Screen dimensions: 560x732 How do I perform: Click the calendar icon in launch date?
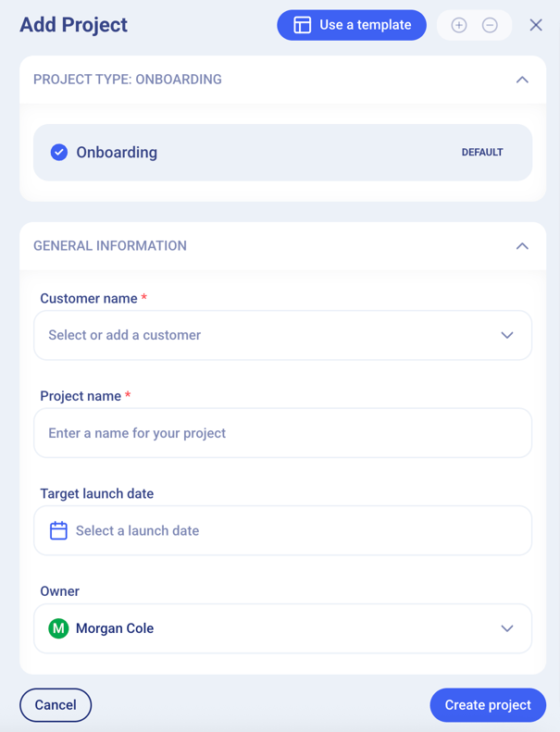click(58, 530)
